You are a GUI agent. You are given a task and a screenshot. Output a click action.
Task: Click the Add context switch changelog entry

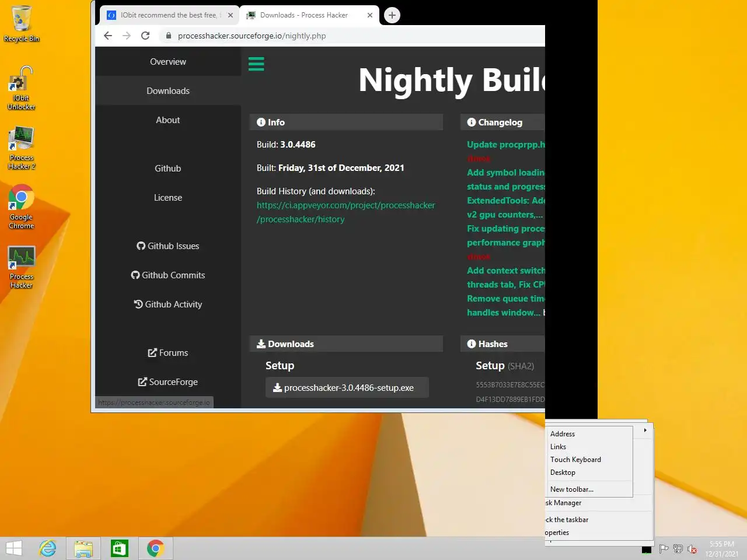(x=506, y=278)
